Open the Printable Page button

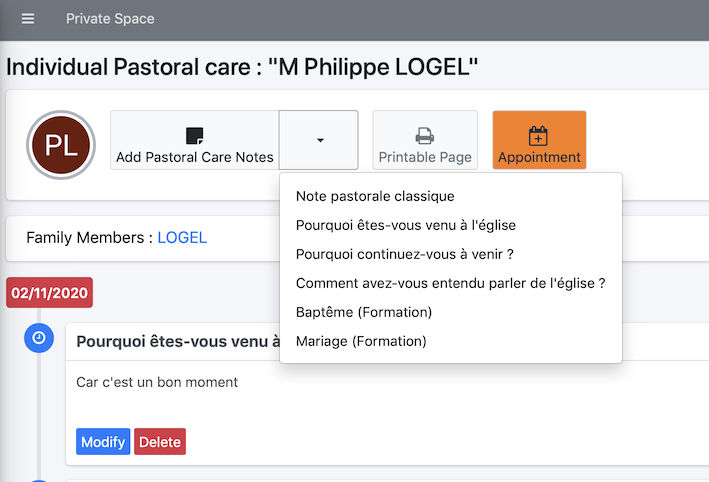click(x=425, y=140)
